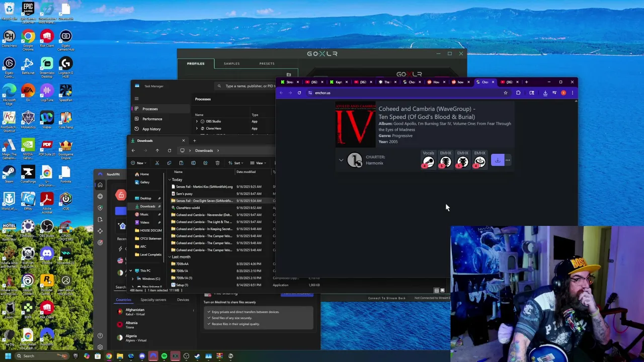
Task: Select Algeria in the NordVPN country list
Action: point(155,338)
